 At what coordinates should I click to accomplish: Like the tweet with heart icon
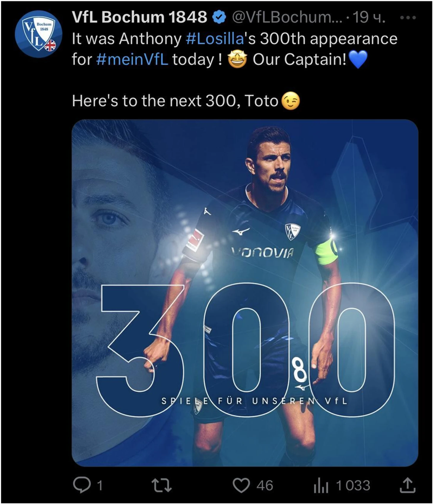[241, 486]
